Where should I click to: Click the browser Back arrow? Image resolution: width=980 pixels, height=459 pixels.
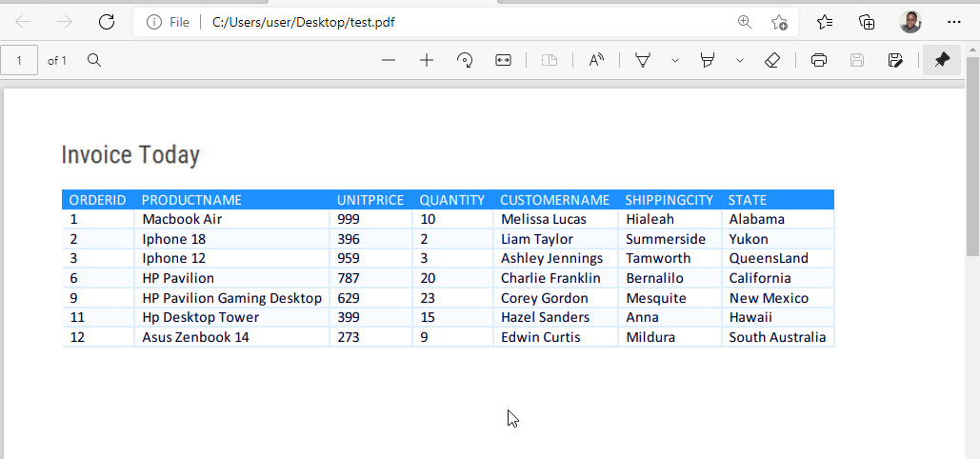[x=23, y=23]
